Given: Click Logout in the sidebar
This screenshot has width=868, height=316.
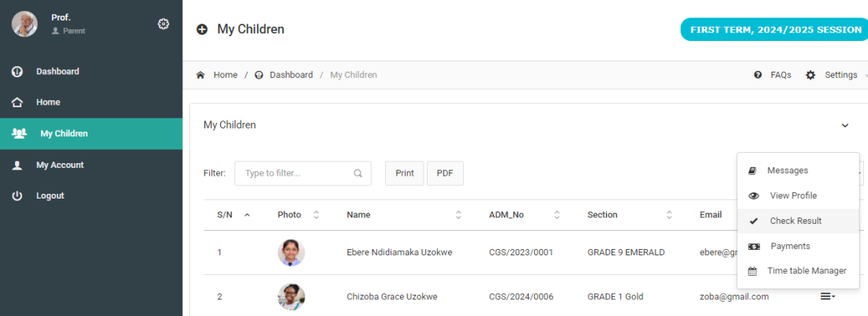Looking at the screenshot, I should tap(91, 195).
